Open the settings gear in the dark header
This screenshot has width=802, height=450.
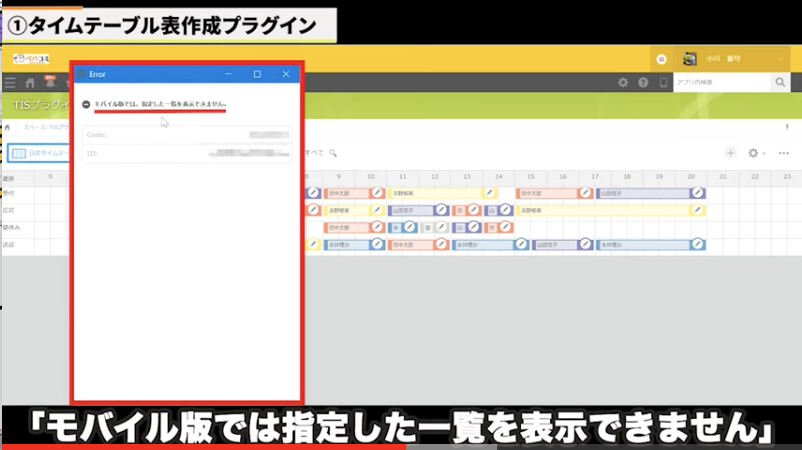coord(623,83)
